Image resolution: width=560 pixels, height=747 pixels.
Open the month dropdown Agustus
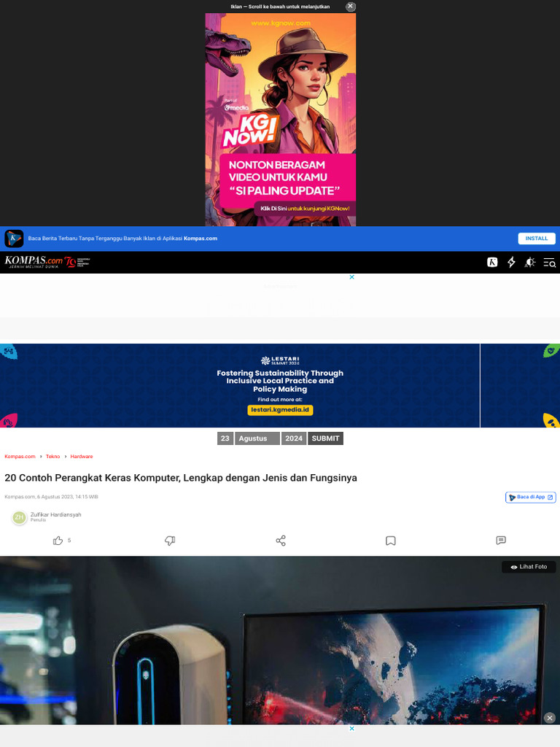tap(257, 438)
